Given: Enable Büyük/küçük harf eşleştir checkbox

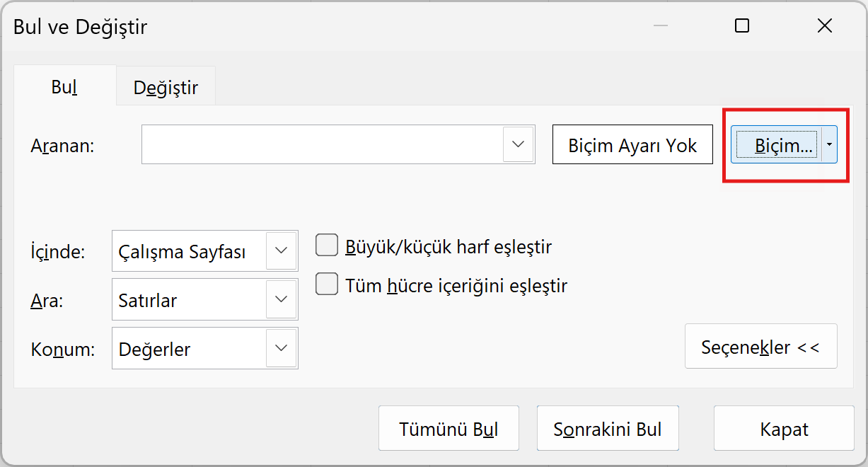Looking at the screenshot, I should point(326,246).
